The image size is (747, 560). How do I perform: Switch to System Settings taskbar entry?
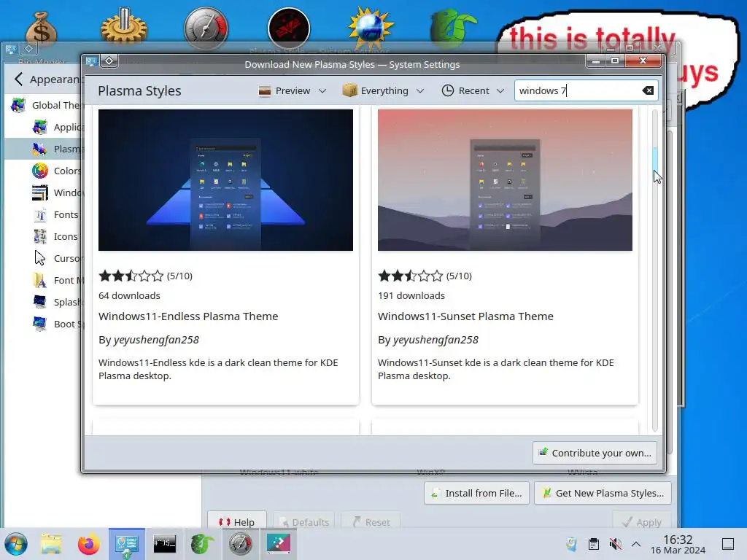pyautogui.click(x=126, y=544)
